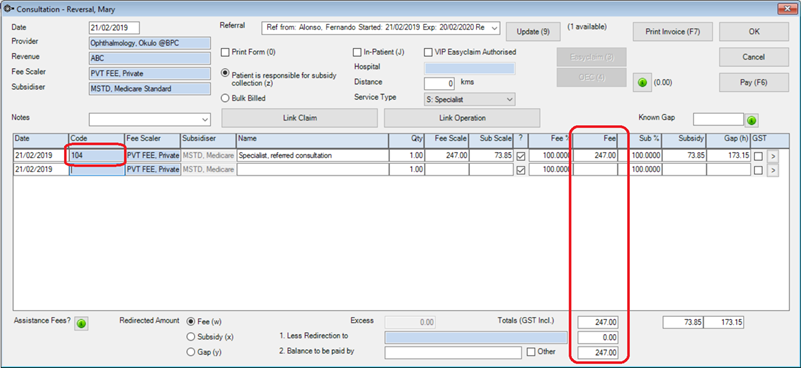Click the window icon in the title bar

8,8
